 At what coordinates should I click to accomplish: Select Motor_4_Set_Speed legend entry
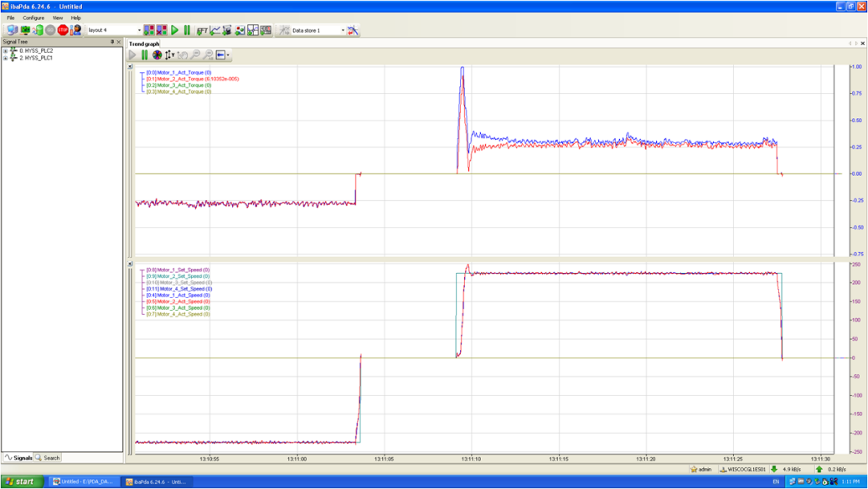(x=179, y=289)
